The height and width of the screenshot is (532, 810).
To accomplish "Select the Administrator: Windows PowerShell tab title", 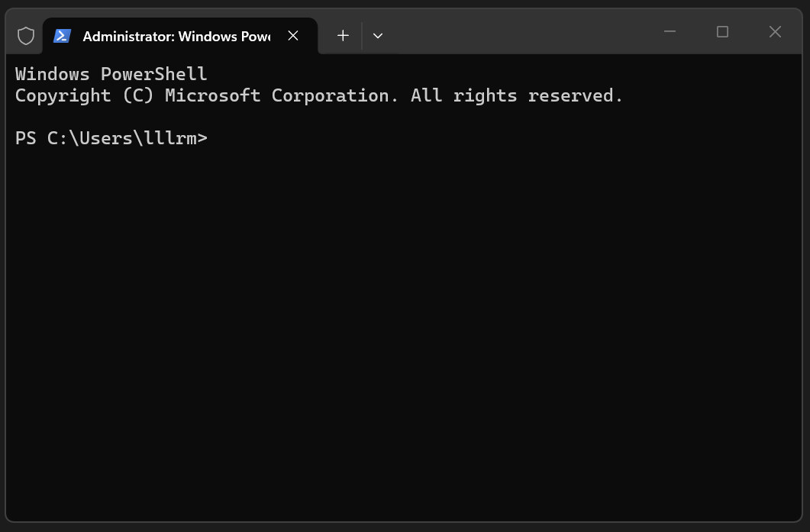I will tap(176, 36).
